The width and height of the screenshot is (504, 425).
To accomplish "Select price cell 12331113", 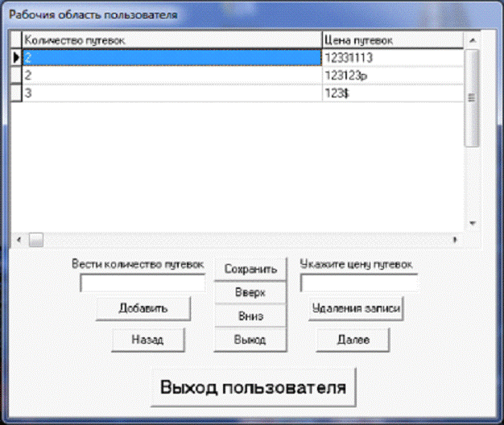I will tap(393, 58).
